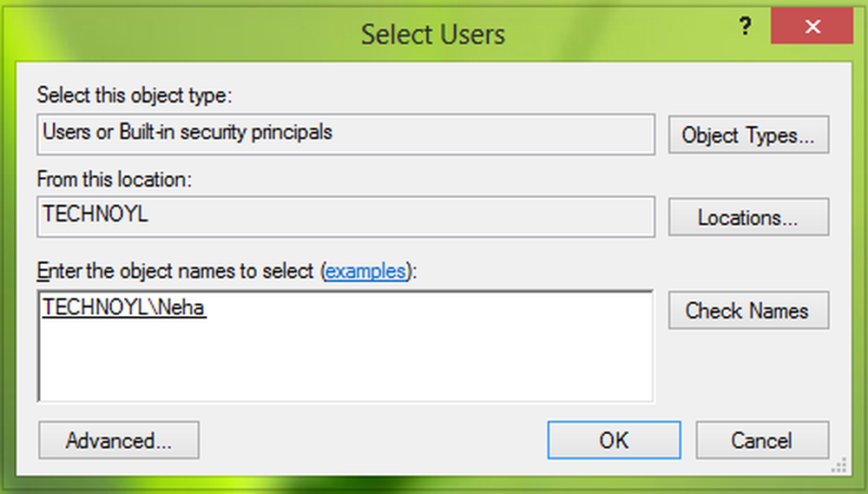Expand Advanced search options
The width and height of the screenshot is (868, 494).
point(119,440)
